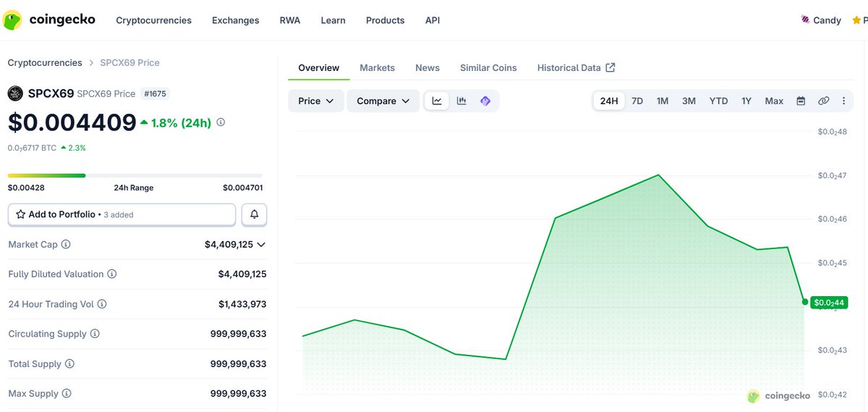Show Fully Diluted Valuation info icon
Screen dimensions: 868x412
tap(112, 274)
